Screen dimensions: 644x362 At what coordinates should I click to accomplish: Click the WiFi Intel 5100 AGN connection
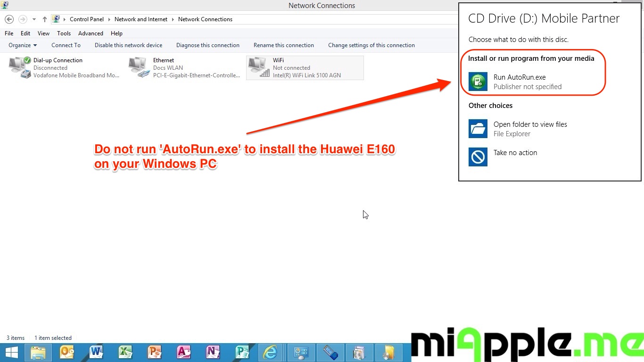click(305, 68)
